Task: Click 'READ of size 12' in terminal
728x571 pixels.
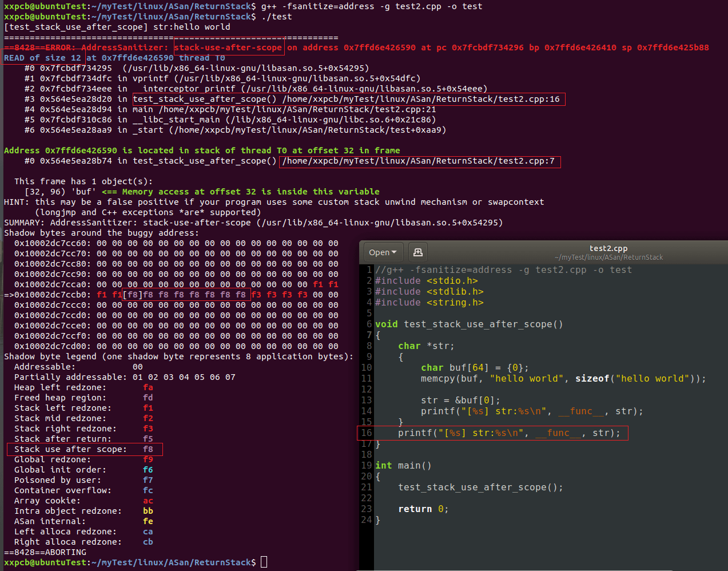Action: [x=42, y=58]
